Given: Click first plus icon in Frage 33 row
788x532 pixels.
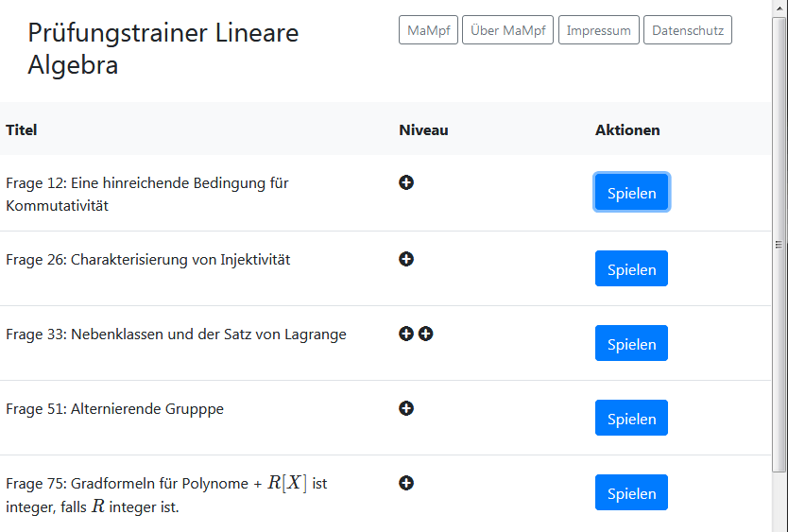Looking at the screenshot, I should pyautogui.click(x=406, y=334).
